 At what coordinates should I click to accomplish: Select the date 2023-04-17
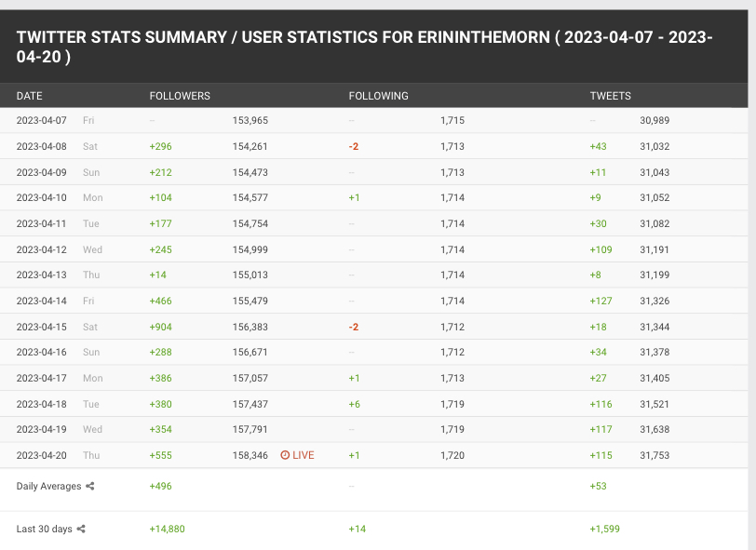pos(42,378)
